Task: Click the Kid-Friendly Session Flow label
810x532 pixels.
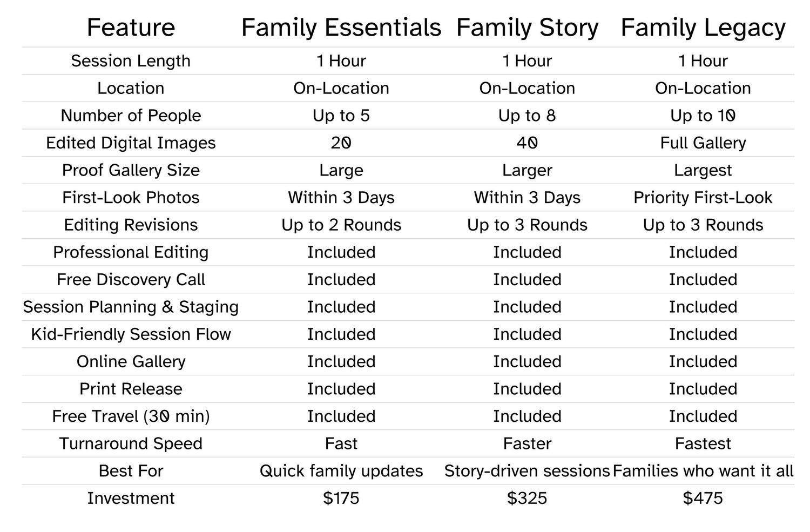Action: (131, 334)
